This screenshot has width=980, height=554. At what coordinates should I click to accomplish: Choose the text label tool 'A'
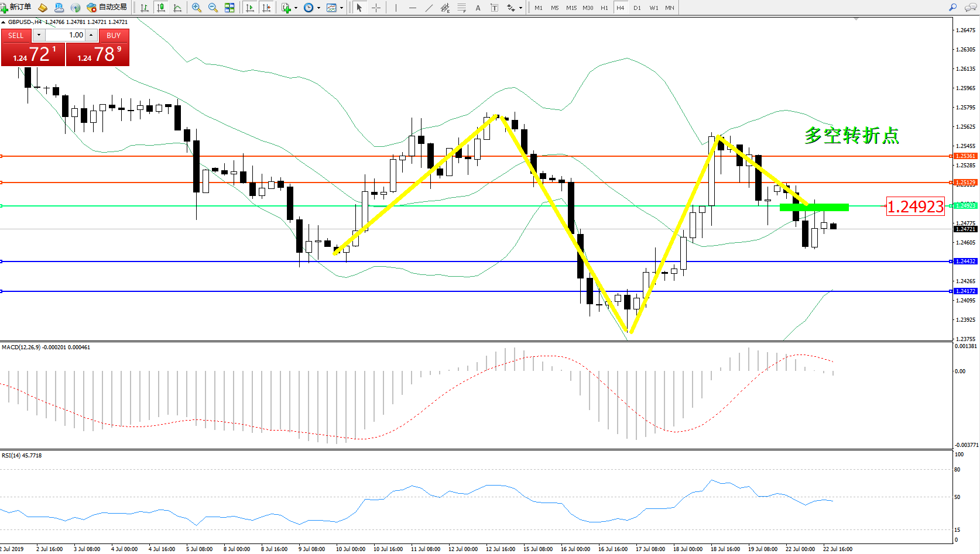[478, 8]
